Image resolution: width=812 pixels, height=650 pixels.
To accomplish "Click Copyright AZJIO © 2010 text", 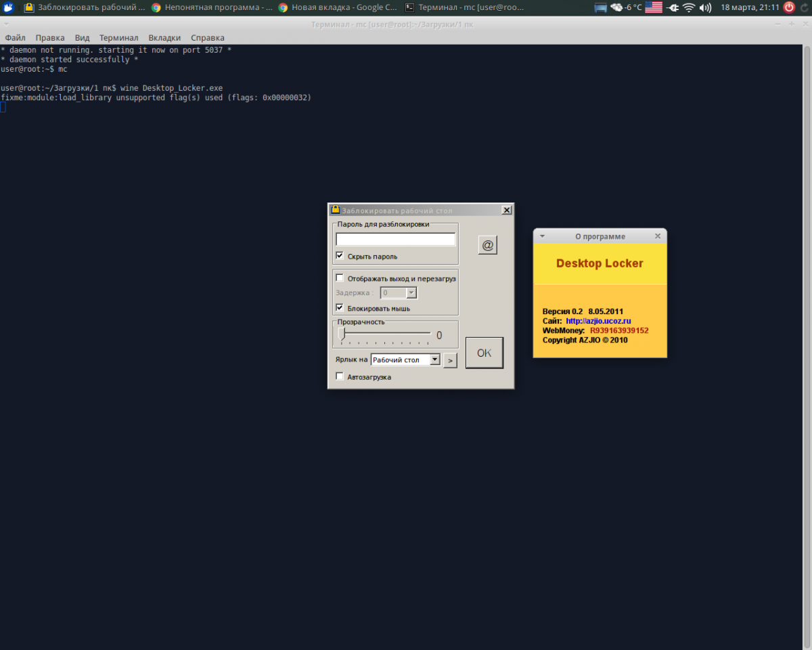I will [x=585, y=340].
